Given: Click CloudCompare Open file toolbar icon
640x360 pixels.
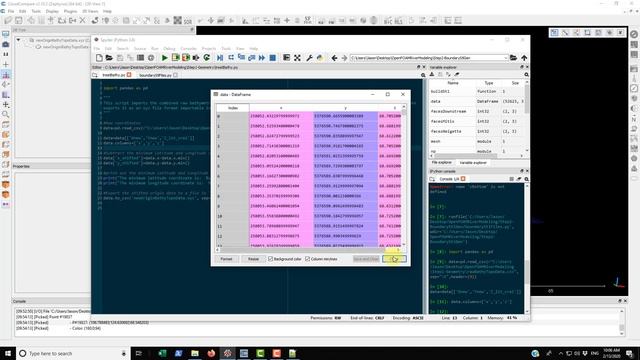Looking at the screenshot, I should click(8, 20).
